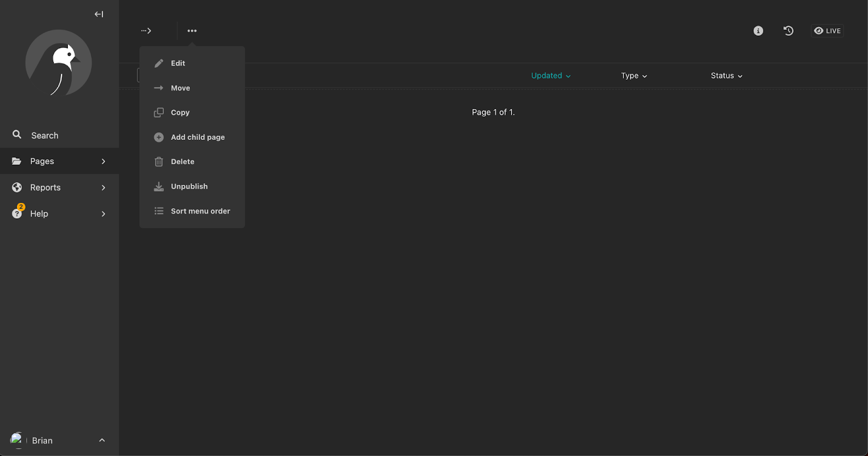Sort by the Updated column header
Image resolution: width=868 pixels, height=456 pixels.
pos(551,76)
